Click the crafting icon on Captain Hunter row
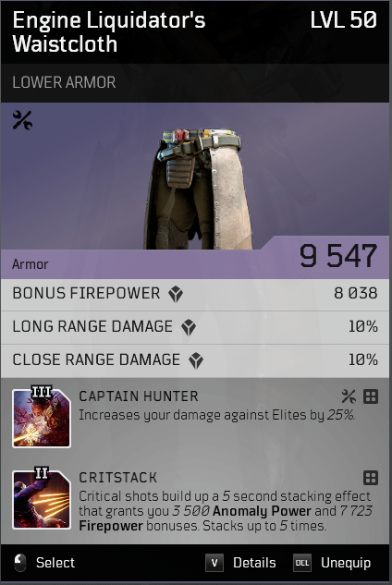Image resolution: width=392 pixels, height=585 pixels. [349, 396]
